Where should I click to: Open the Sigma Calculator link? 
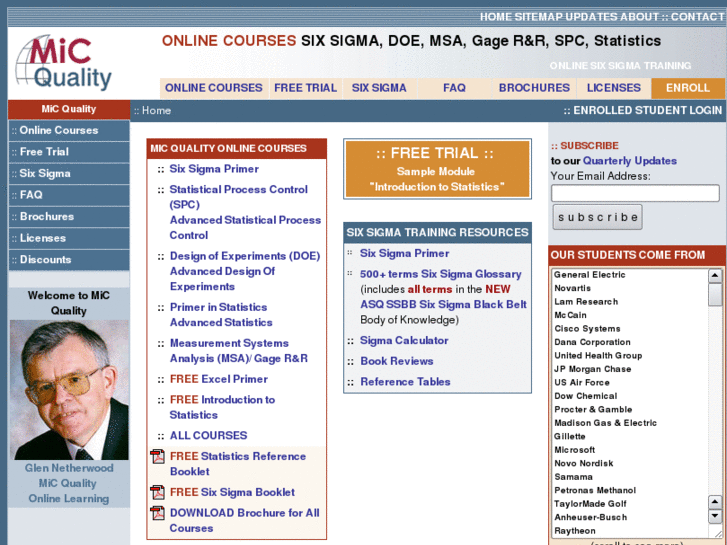(x=404, y=340)
